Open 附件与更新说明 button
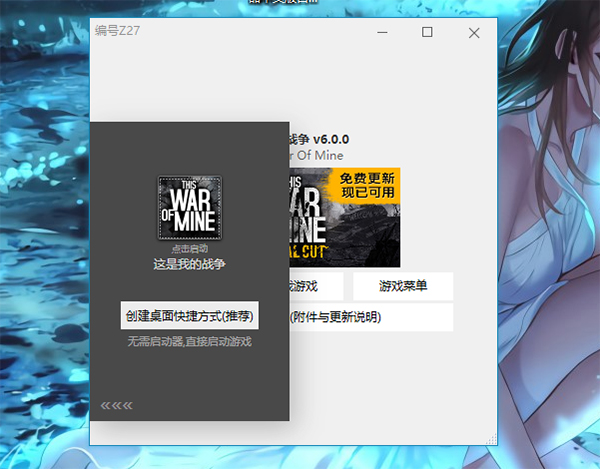600x469 pixels. coord(371,317)
